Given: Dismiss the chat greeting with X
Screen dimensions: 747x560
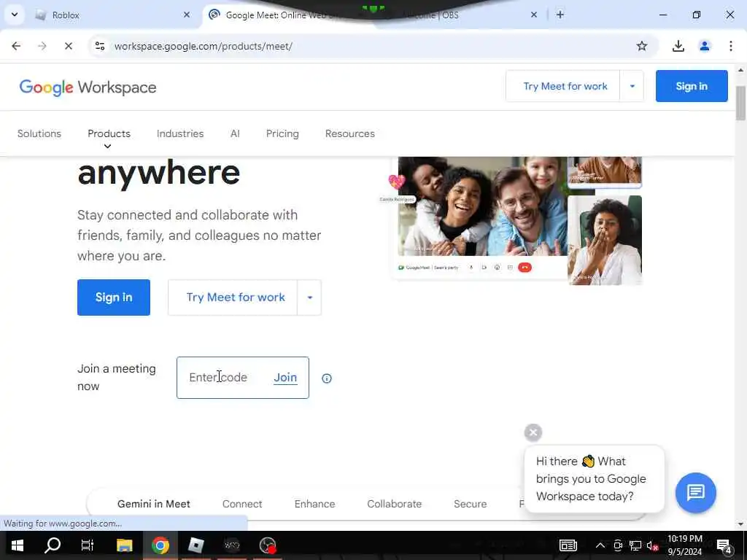Looking at the screenshot, I should (533, 432).
